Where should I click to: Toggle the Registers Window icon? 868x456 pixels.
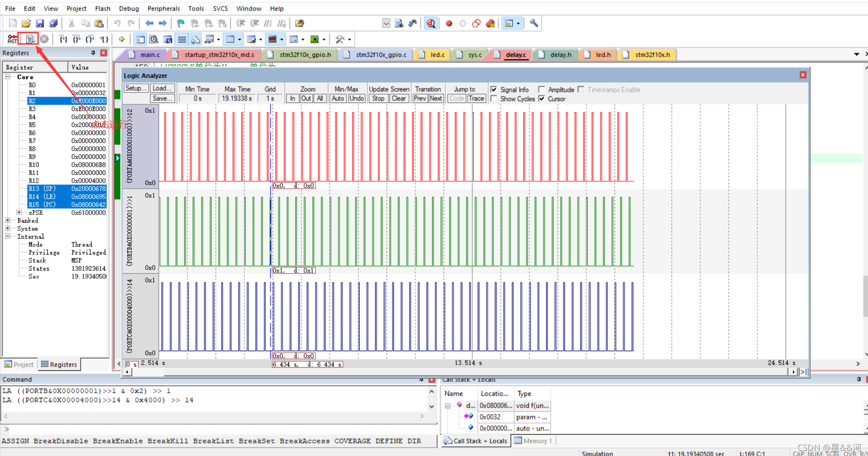pyautogui.click(x=182, y=40)
